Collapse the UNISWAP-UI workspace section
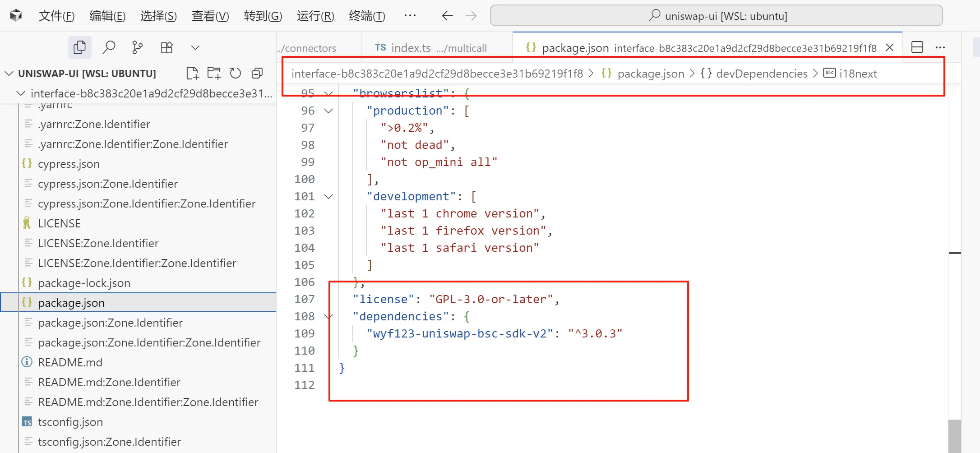The width and height of the screenshot is (980, 453). click(x=9, y=74)
